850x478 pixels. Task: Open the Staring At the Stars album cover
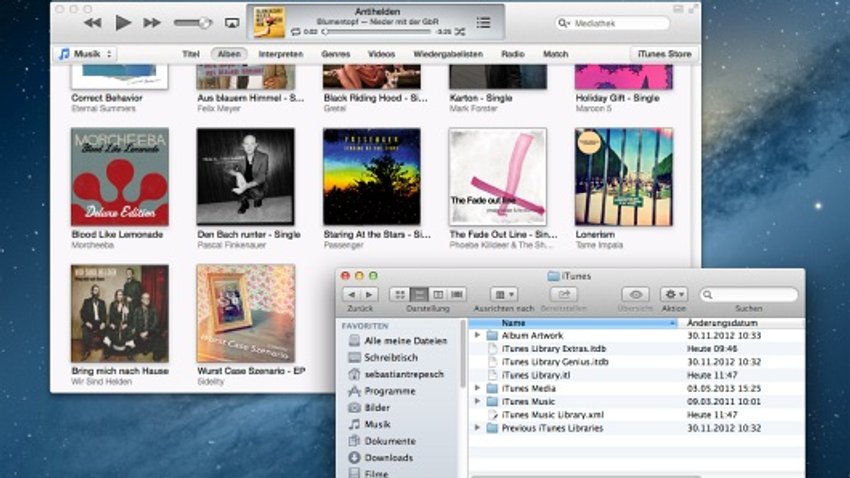coord(372,177)
